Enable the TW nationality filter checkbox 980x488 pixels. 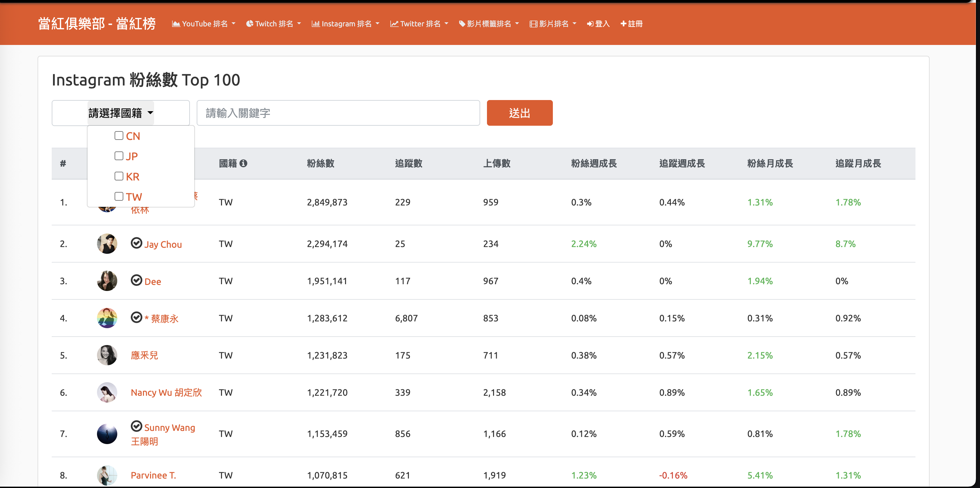pyautogui.click(x=119, y=196)
